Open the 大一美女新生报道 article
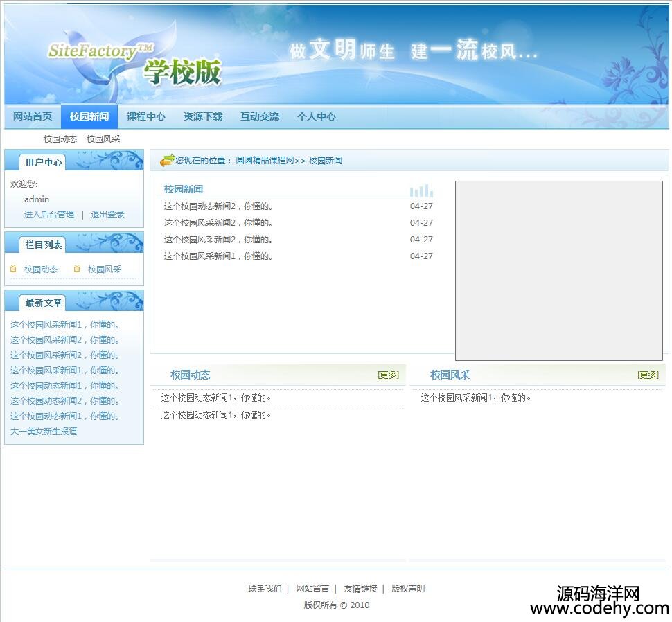The height and width of the screenshot is (622, 672). 44,432
